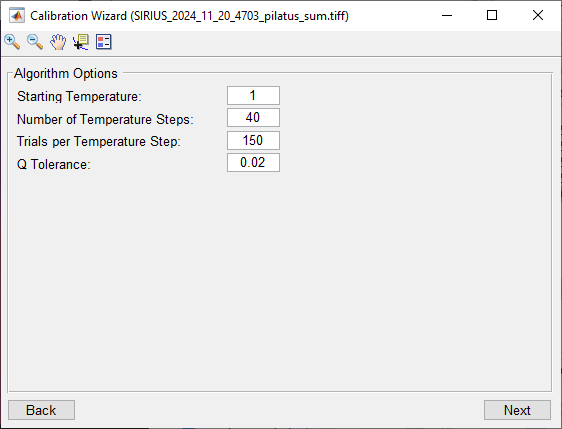The width and height of the screenshot is (562, 429).
Task: Proceed with the Next button
Action: [x=517, y=410]
